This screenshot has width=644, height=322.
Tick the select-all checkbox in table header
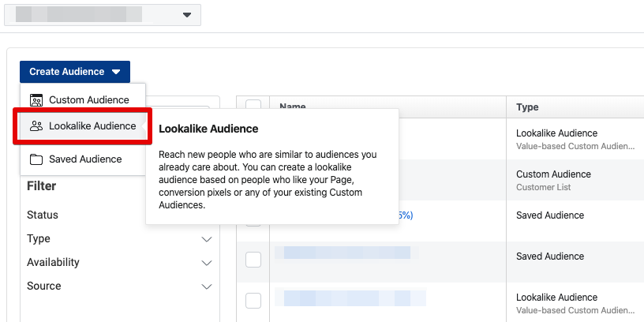[253, 107]
